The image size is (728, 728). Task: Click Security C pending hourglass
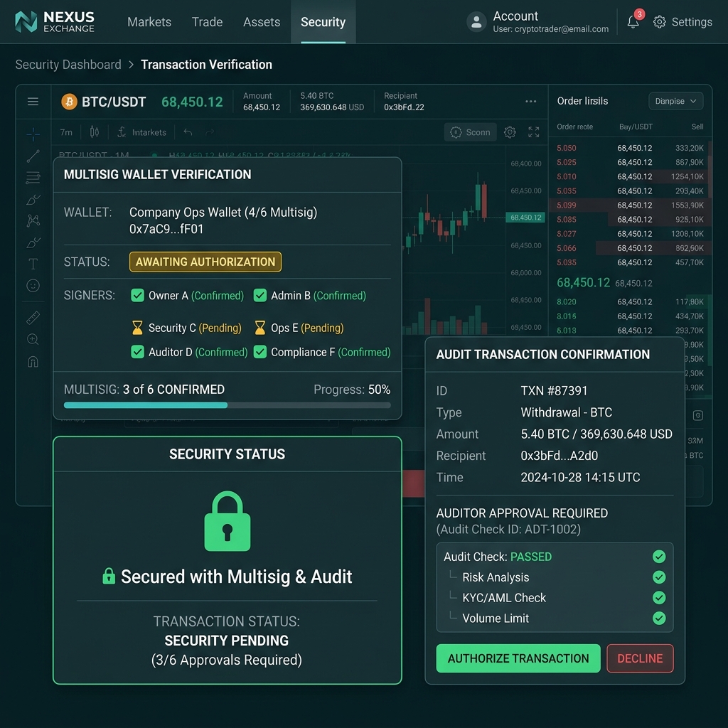(137, 328)
